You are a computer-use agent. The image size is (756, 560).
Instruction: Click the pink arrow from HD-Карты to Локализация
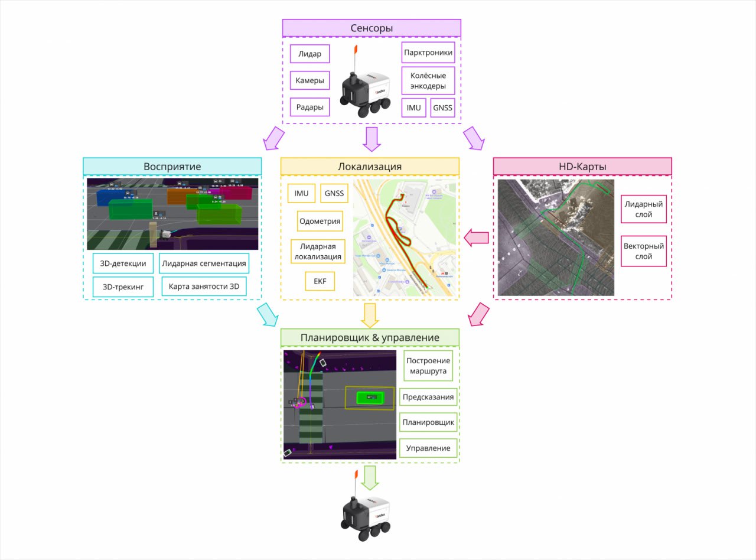pos(476,238)
